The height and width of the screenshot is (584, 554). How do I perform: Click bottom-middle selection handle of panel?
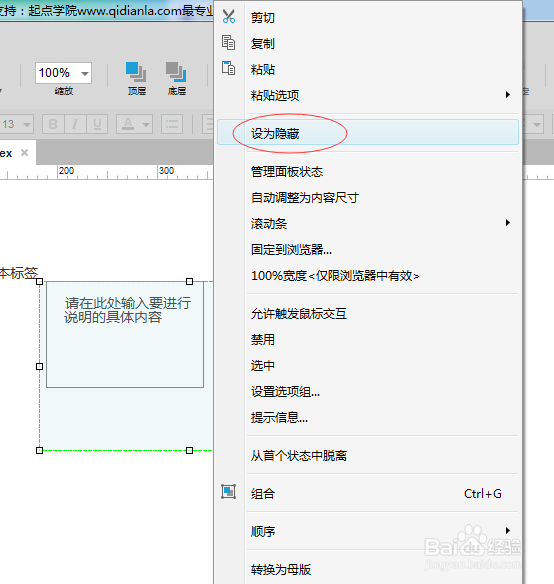click(189, 450)
